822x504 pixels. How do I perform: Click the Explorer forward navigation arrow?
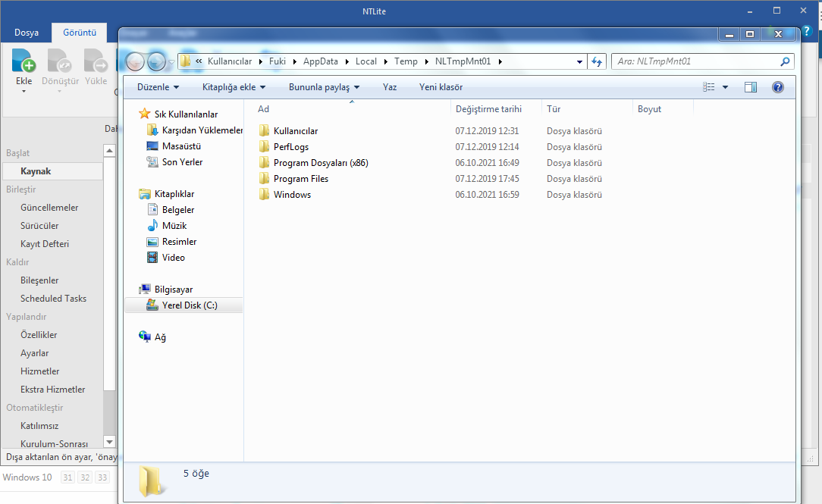click(156, 62)
